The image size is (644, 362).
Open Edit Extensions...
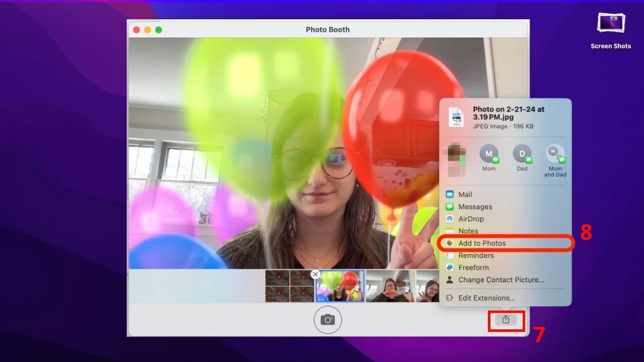[x=480, y=298]
